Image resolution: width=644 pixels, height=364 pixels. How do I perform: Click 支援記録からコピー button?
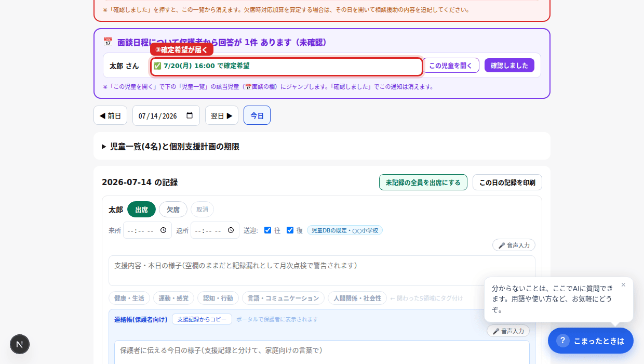(202, 319)
